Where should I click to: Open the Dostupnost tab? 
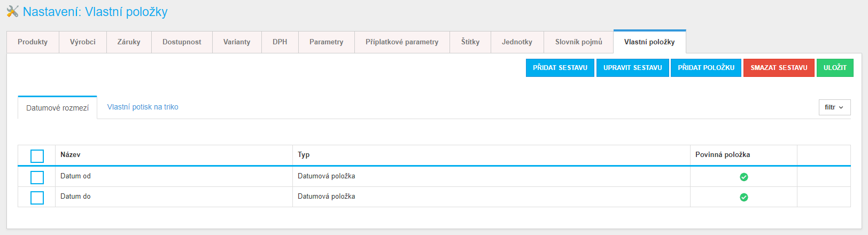[182, 42]
